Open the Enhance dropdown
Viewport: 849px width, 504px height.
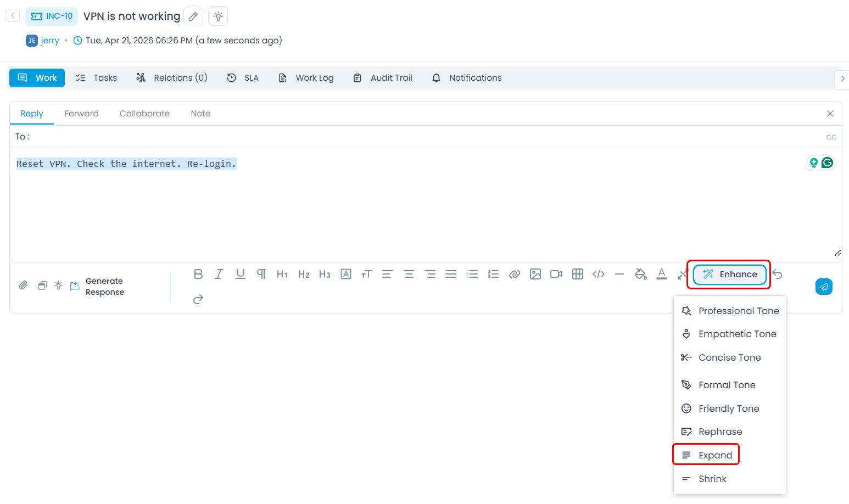729,275
